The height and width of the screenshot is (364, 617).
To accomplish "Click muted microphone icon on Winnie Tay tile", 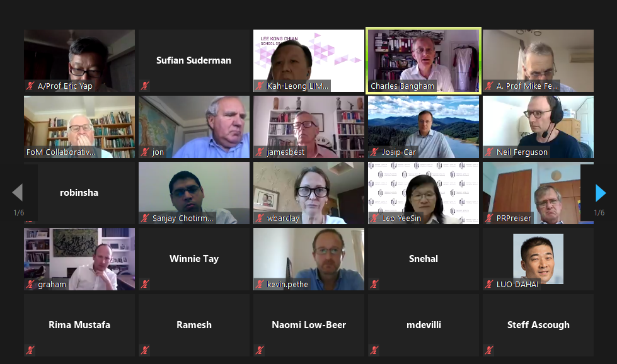I will 145,284.
